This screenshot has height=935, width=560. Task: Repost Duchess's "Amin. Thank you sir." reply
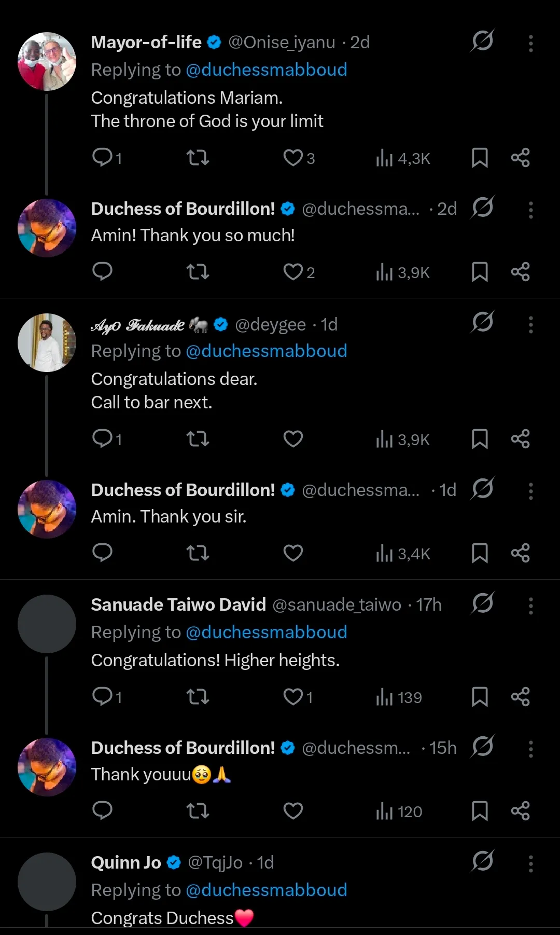point(198,553)
